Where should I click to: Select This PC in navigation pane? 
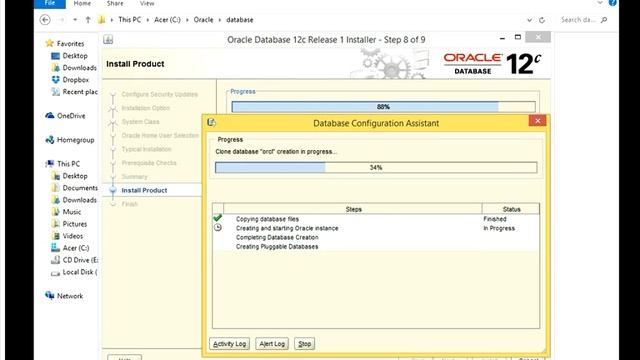(x=68, y=164)
